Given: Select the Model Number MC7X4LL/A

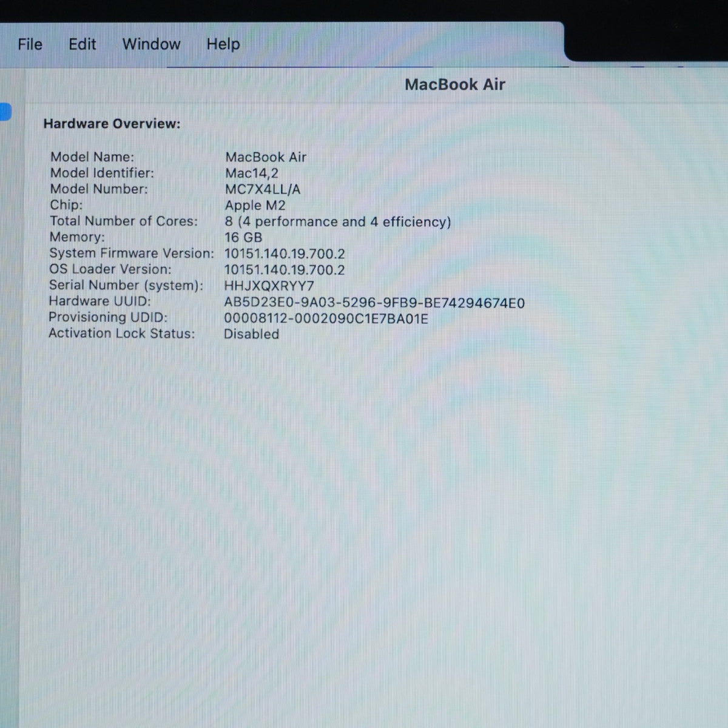Looking at the screenshot, I should tap(263, 189).
